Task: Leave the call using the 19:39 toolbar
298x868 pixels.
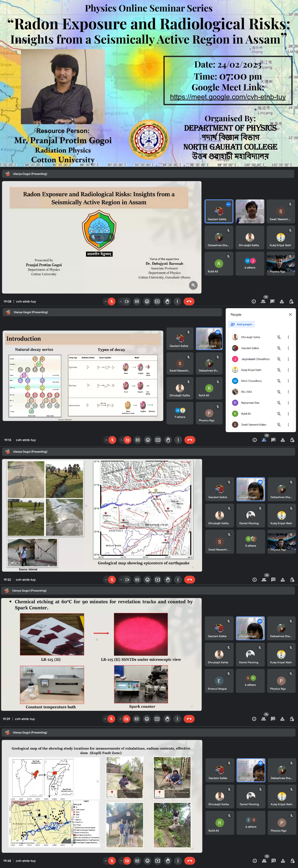Action: [x=189, y=719]
